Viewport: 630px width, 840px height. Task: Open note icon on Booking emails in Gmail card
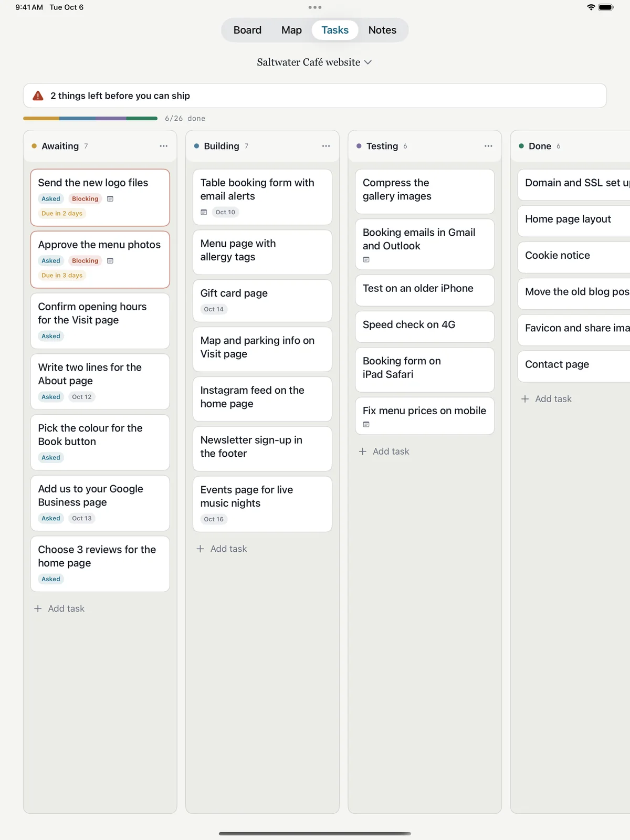pyautogui.click(x=366, y=259)
